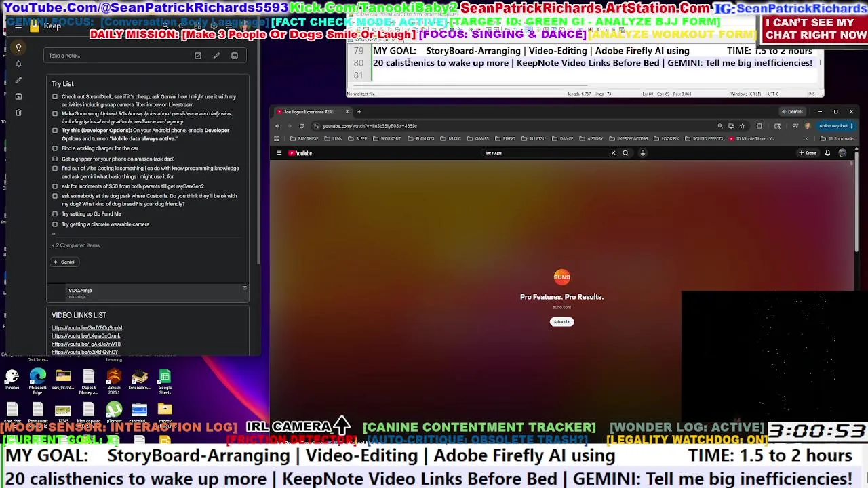Open the PIANO bookmark folder
Screen dimensions: 868x488
[505, 139]
